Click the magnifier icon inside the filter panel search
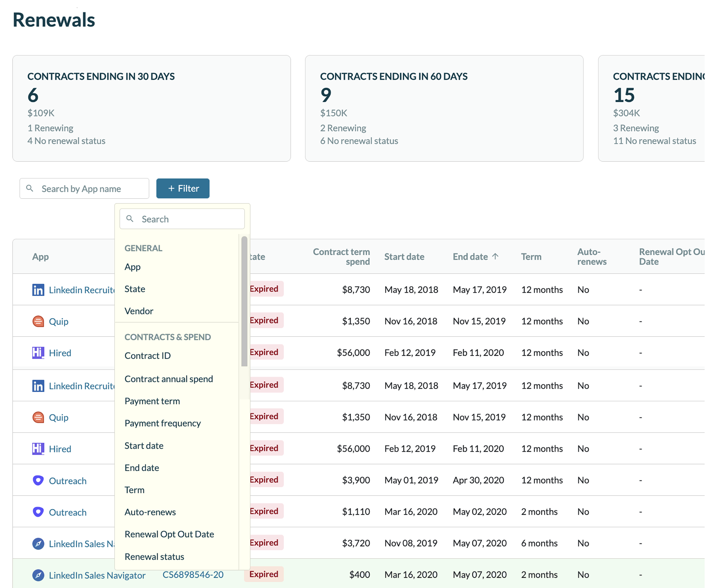Image resolution: width=711 pixels, height=588 pixels. 130,219
